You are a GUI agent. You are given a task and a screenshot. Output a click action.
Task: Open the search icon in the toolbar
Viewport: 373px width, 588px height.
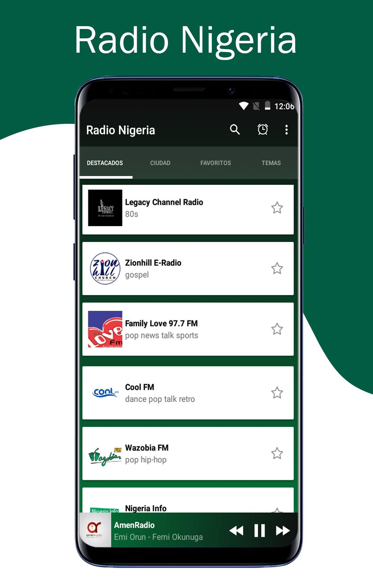(235, 130)
